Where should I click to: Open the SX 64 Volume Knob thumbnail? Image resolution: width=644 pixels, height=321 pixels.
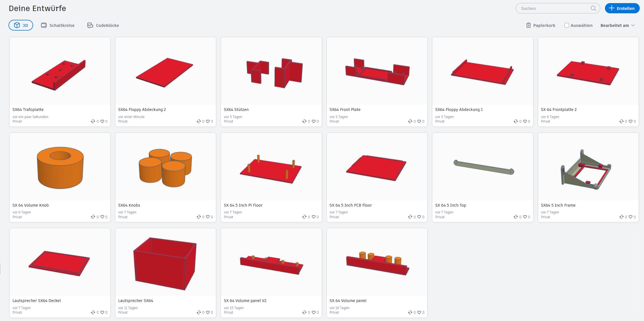click(x=60, y=167)
